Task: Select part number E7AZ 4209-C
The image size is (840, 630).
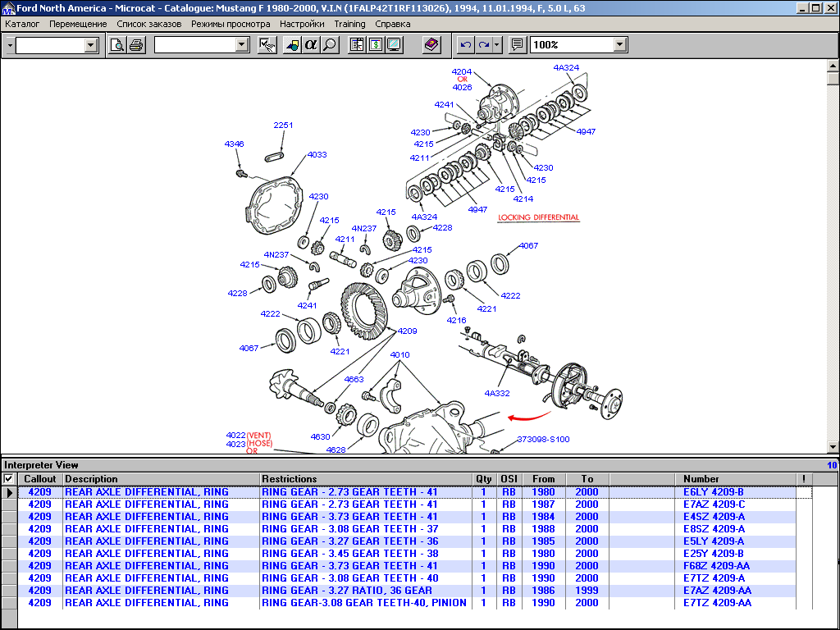Action: [714, 504]
